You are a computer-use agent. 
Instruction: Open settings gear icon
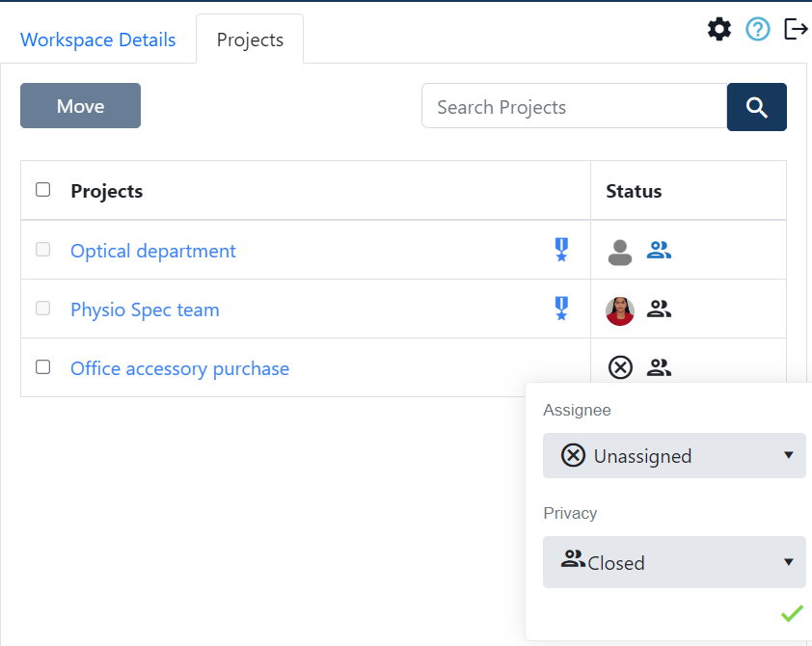pyautogui.click(x=719, y=30)
